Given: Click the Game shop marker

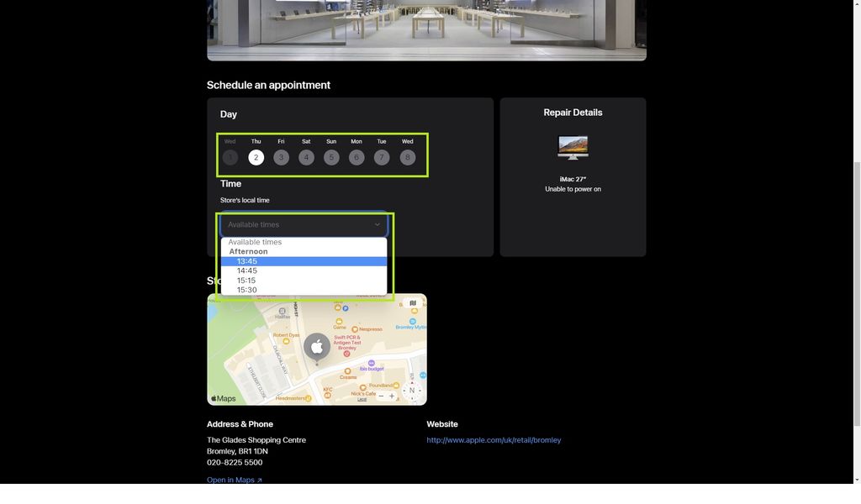Looking at the screenshot, I should pyautogui.click(x=339, y=322).
